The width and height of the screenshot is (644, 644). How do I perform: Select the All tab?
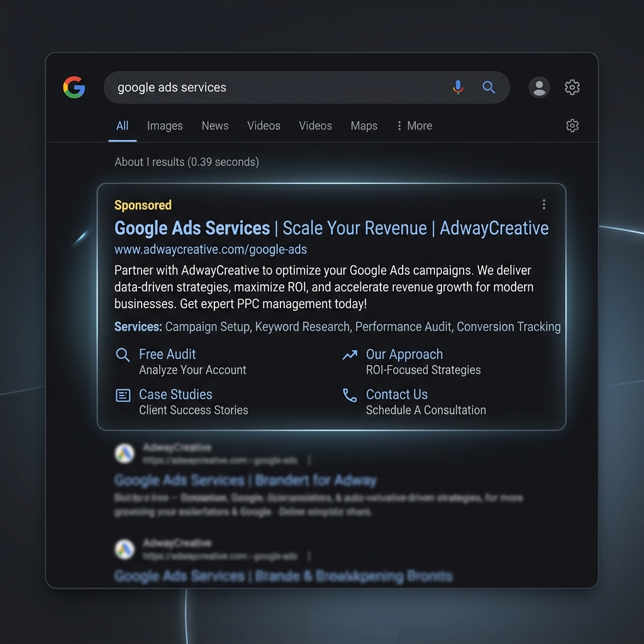click(x=123, y=126)
